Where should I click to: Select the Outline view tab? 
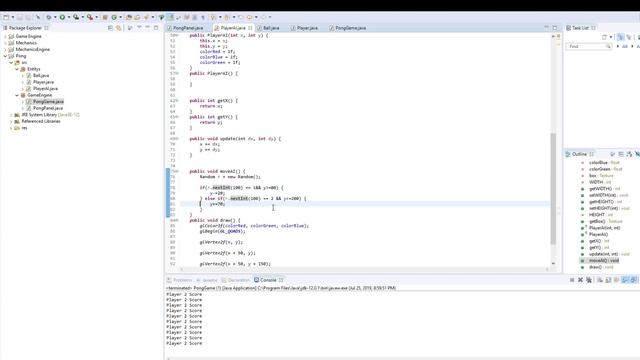(579, 154)
